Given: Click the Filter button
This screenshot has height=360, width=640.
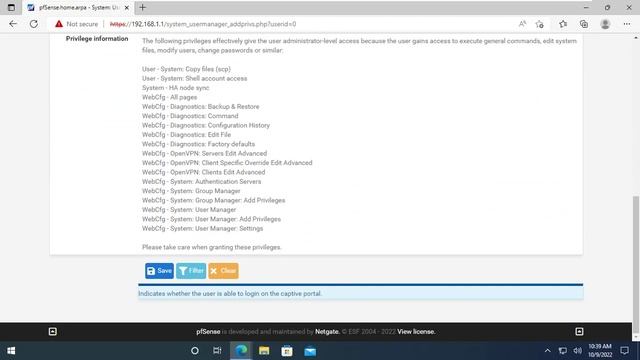Looking at the screenshot, I should pos(191,271).
